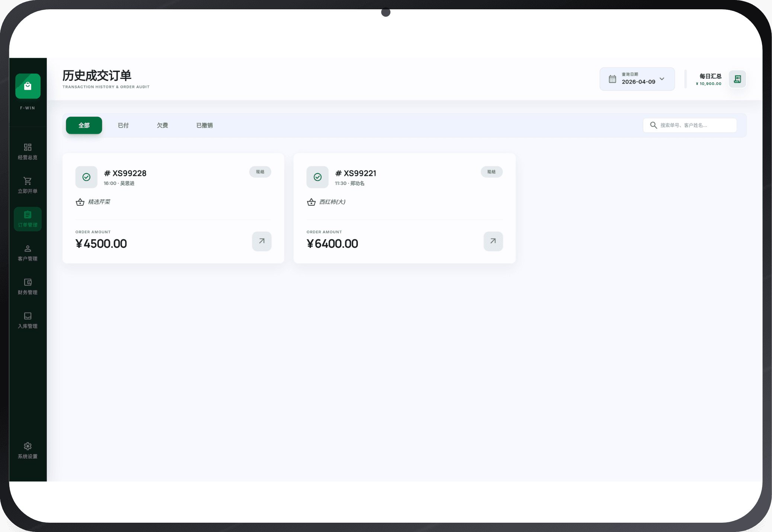Click 现结 badge on order XS99221

(491, 172)
